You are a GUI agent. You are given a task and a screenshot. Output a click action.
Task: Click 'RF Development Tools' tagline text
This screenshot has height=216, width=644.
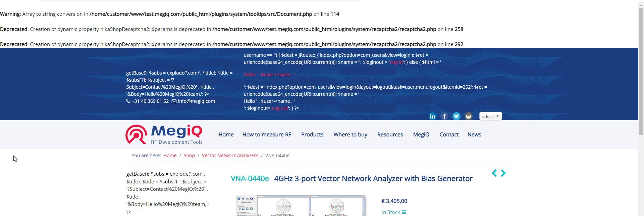coord(177,142)
